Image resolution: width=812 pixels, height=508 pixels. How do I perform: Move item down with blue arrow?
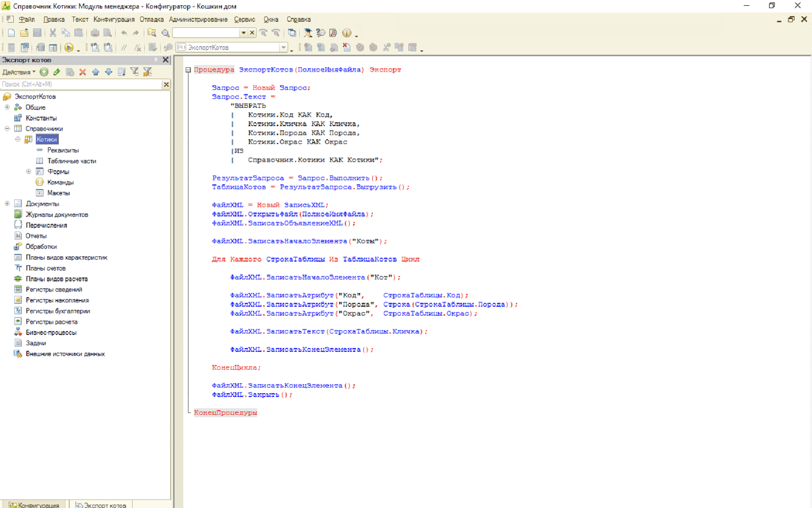(109, 72)
